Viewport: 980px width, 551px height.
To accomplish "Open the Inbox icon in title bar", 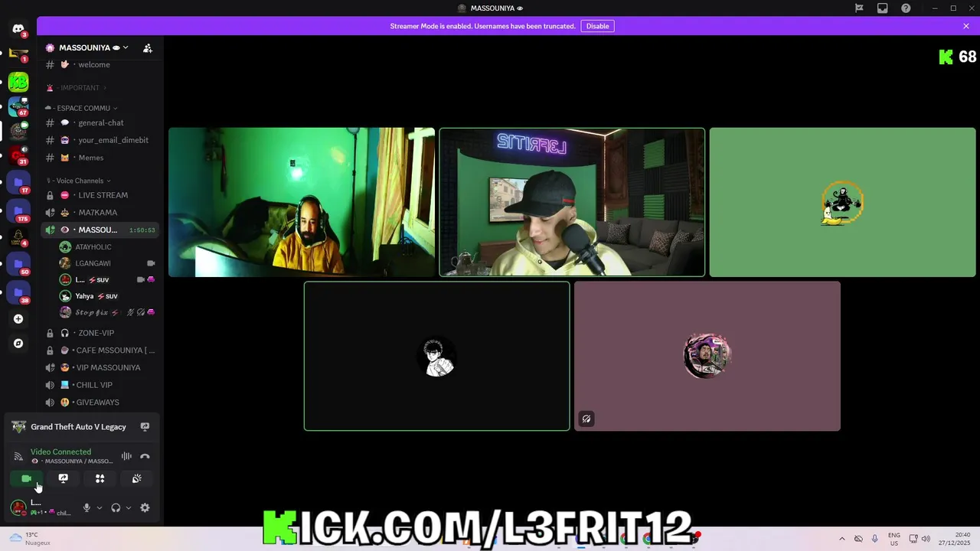I will [883, 8].
